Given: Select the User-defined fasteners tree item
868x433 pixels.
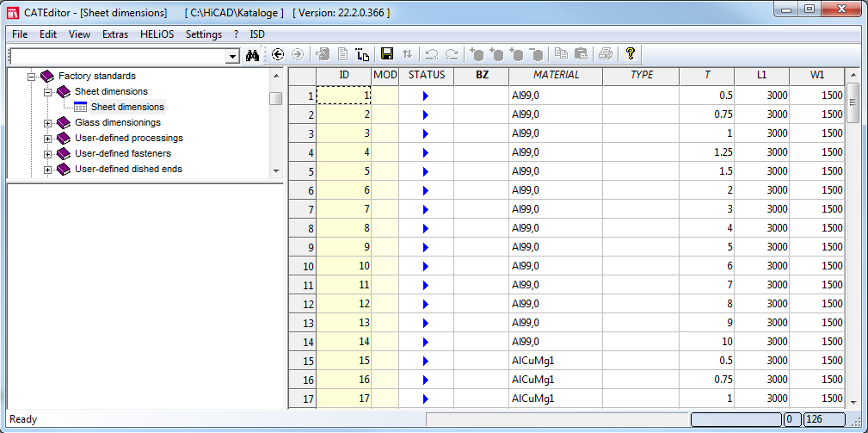Looking at the screenshot, I should (128, 153).
